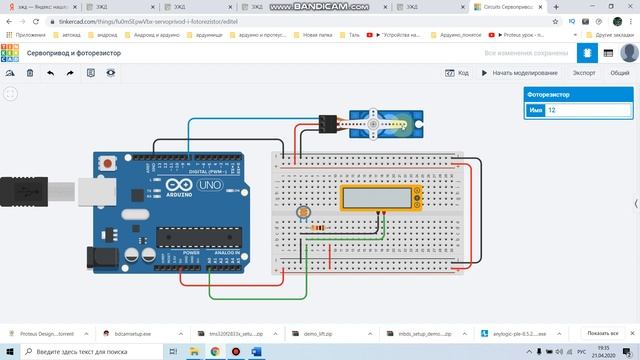Close the downloads bar

pyautogui.click(x=632, y=333)
